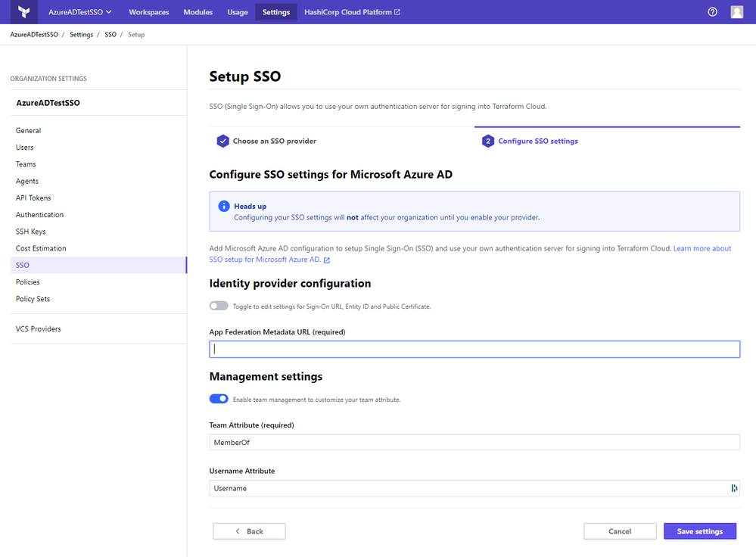Click the Management settings heading
Image resolution: width=756 pixels, height=557 pixels.
tap(266, 377)
